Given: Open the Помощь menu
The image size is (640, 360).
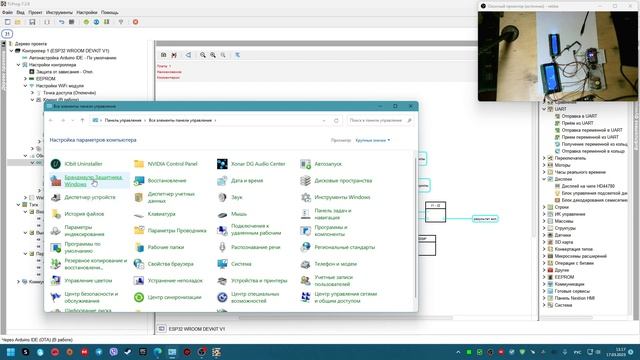Looking at the screenshot, I should pyautogui.click(x=109, y=13).
